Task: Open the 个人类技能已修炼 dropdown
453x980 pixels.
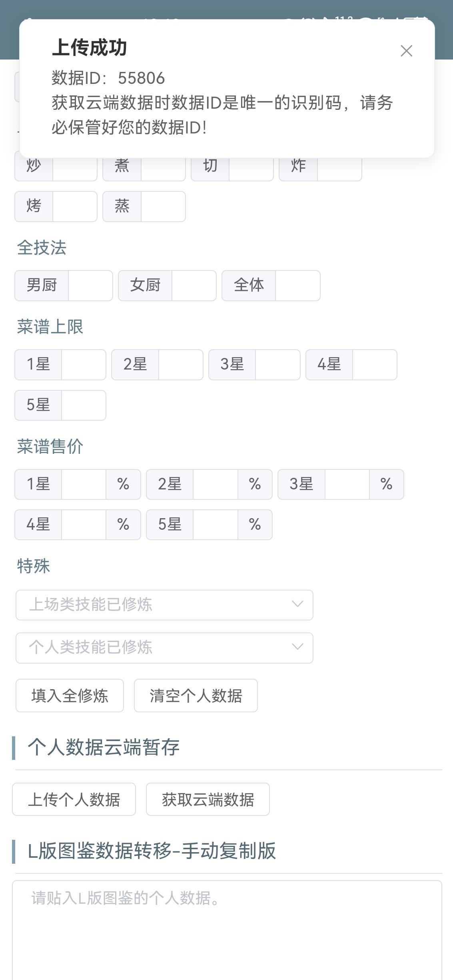Action: pyautogui.click(x=164, y=648)
